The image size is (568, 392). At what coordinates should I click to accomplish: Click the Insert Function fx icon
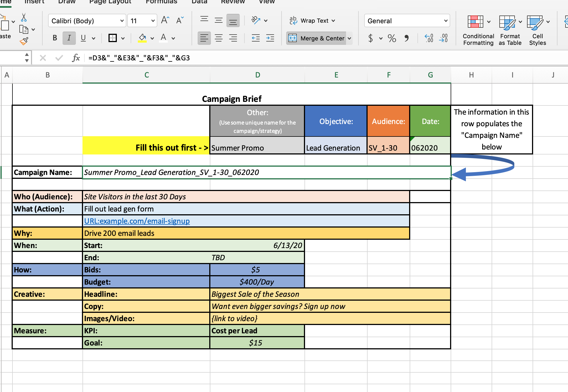[76, 58]
